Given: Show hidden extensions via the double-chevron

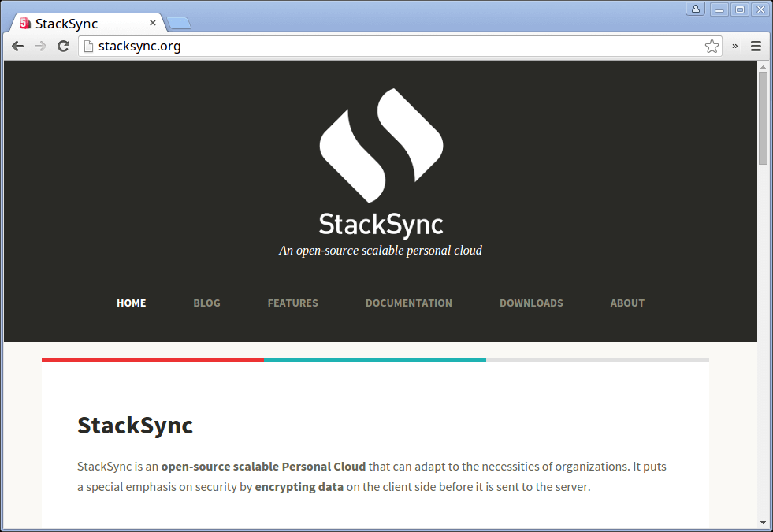Looking at the screenshot, I should pos(734,46).
